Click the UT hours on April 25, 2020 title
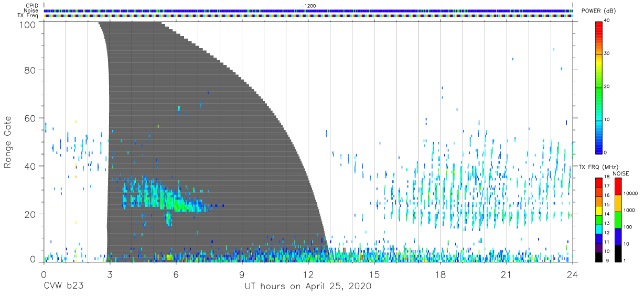Viewport: 644px width, 297px height. pyautogui.click(x=308, y=287)
